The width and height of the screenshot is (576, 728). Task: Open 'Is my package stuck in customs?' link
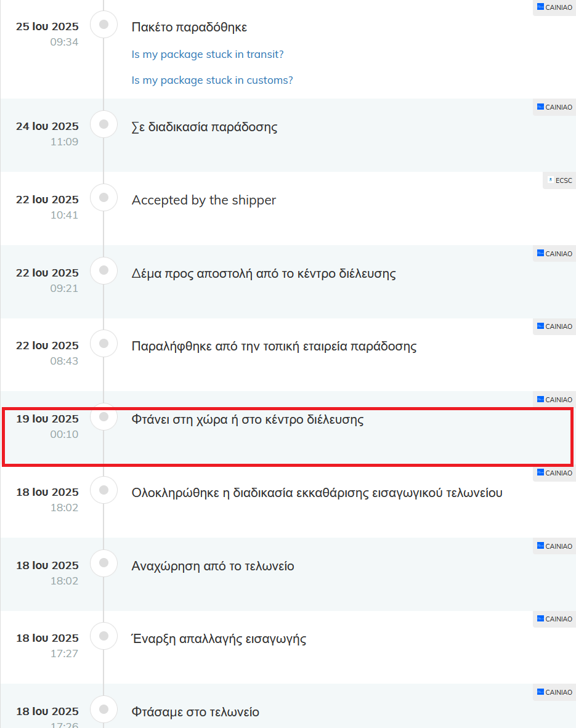[x=212, y=80]
